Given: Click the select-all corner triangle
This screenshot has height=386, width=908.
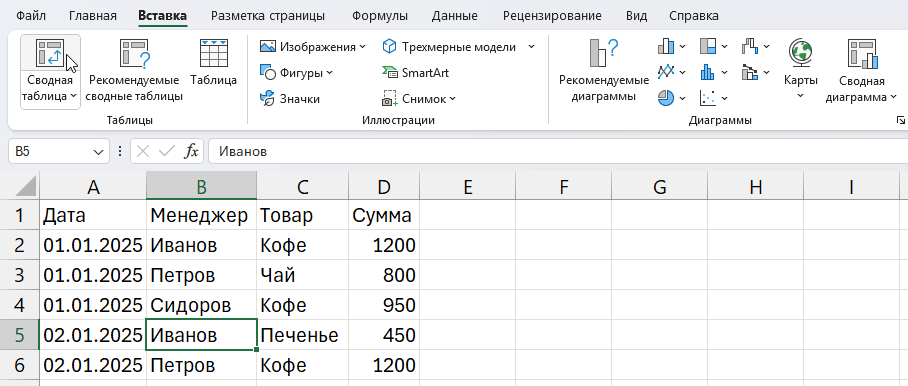Looking at the screenshot, I should [24, 186].
